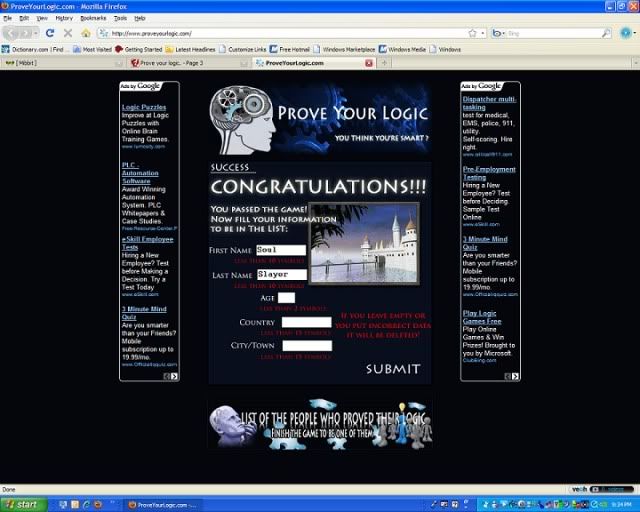Close the ProveYourLogic.com tab
This screenshot has height=512, width=640.
pyautogui.click(x=369, y=63)
